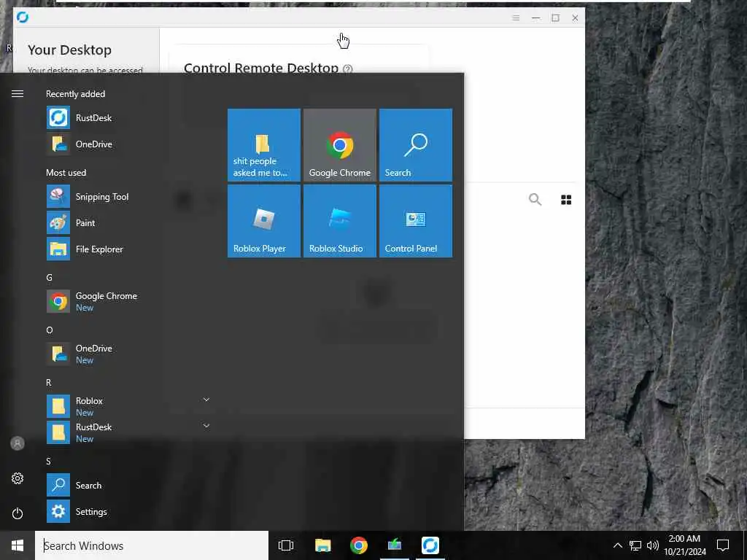
Task: Click the Google Chrome tile
Action: (x=340, y=145)
